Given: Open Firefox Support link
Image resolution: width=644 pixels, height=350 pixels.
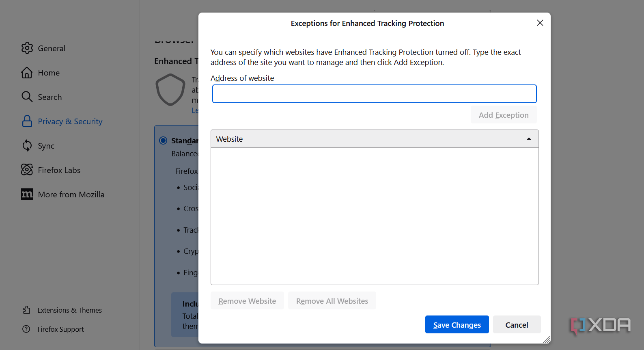Looking at the screenshot, I should click(60, 329).
